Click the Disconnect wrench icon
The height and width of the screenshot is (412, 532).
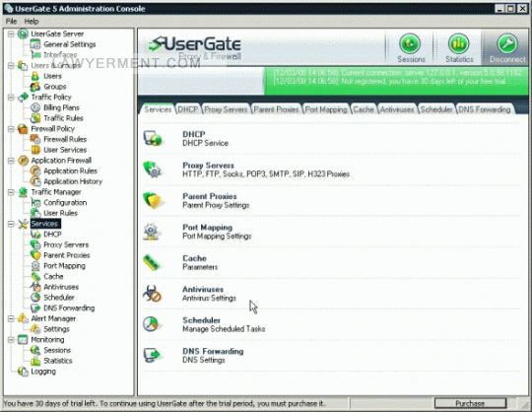coord(507,43)
